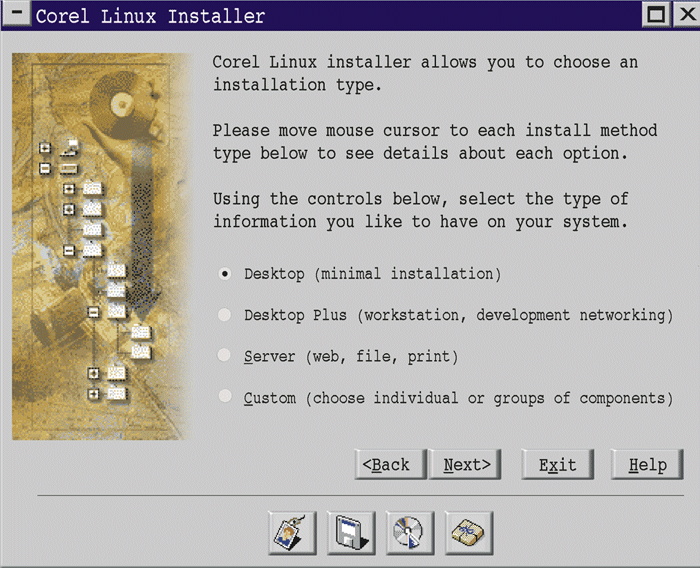This screenshot has width=700, height=568.
Task: Open Help for the installer
Action: 647,464
